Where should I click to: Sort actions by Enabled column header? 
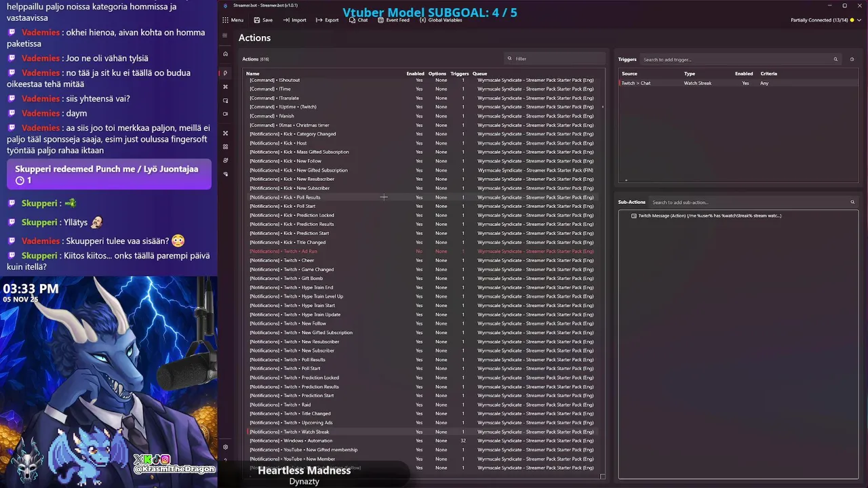415,73
